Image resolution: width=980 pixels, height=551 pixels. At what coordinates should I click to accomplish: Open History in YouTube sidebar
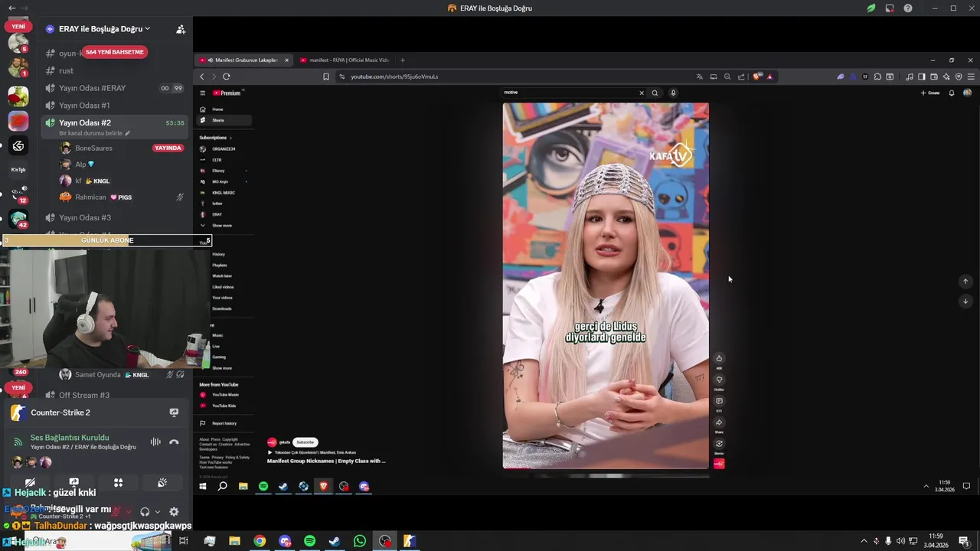coord(219,254)
